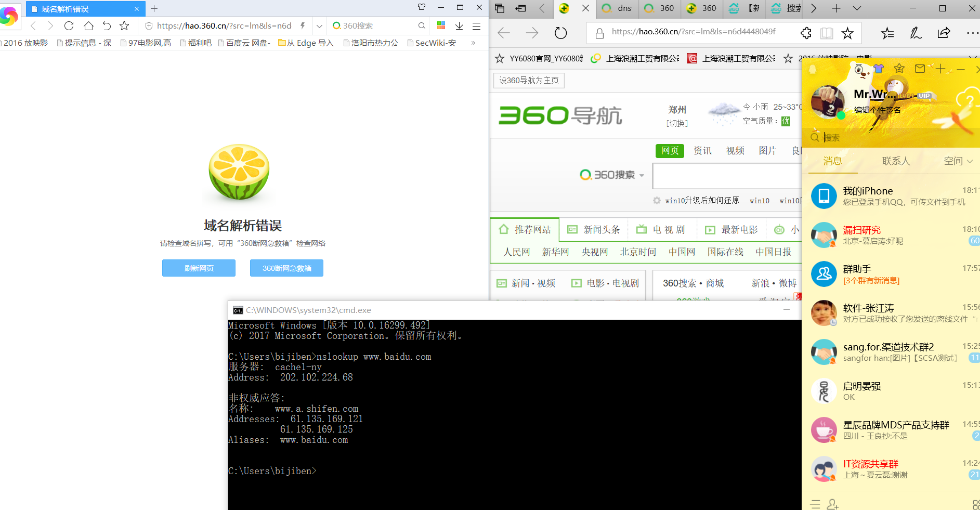The image size is (980, 510).
Task: Click 设360导航为主页 button
Action: 529,81
